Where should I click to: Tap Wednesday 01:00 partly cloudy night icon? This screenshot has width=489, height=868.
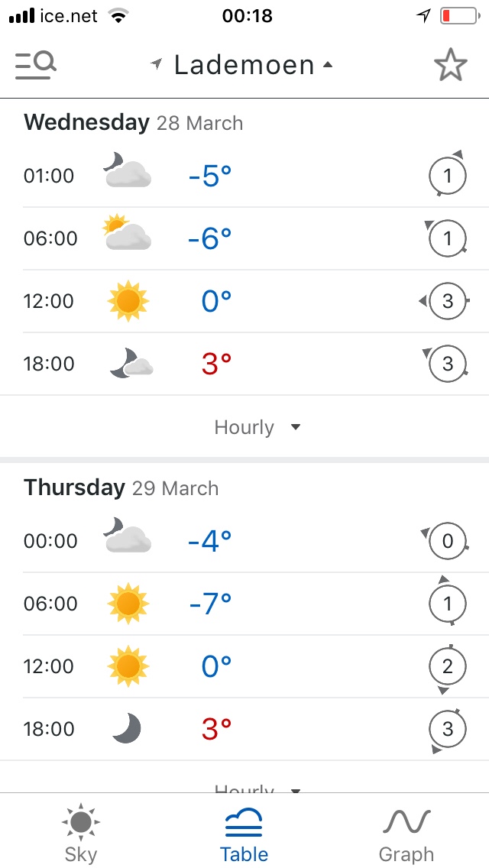tap(127, 171)
